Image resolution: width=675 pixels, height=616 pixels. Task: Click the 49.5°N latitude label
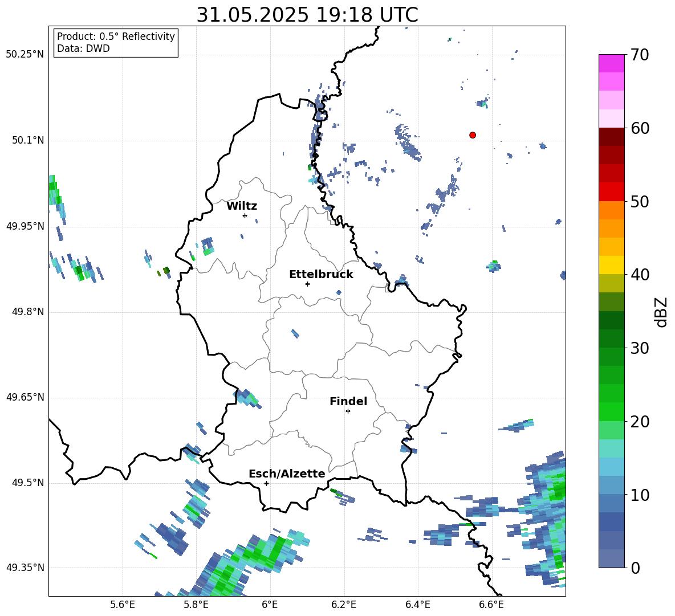(28, 483)
